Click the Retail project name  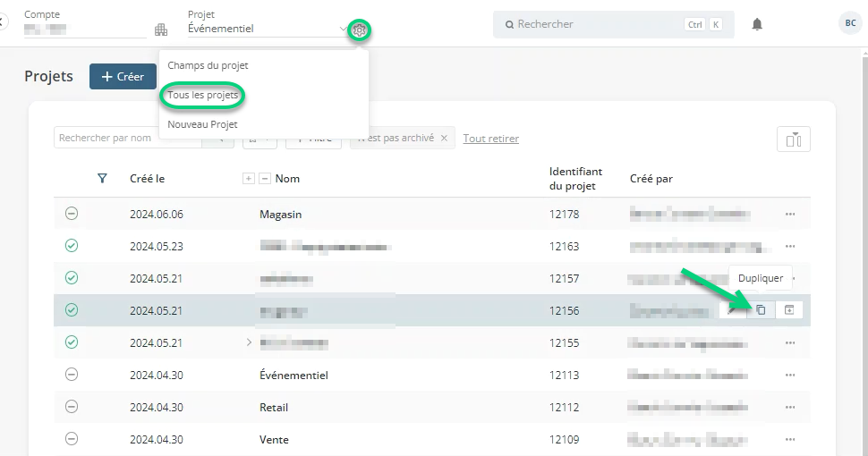click(x=274, y=408)
